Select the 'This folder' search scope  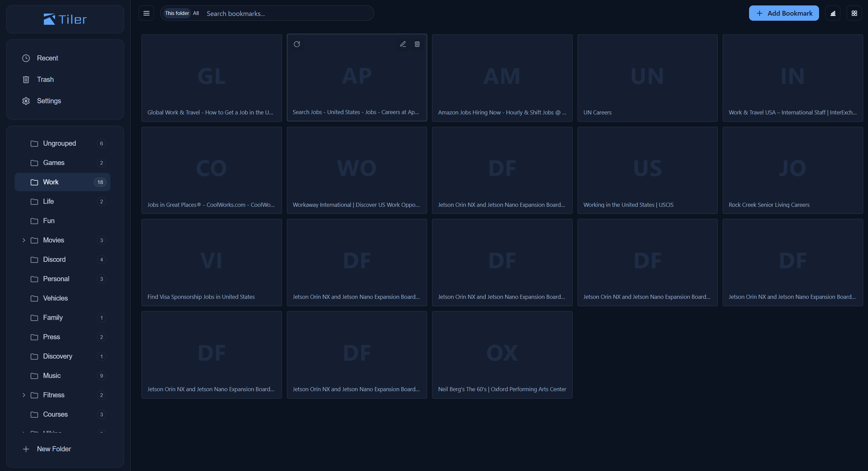click(177, 13)
